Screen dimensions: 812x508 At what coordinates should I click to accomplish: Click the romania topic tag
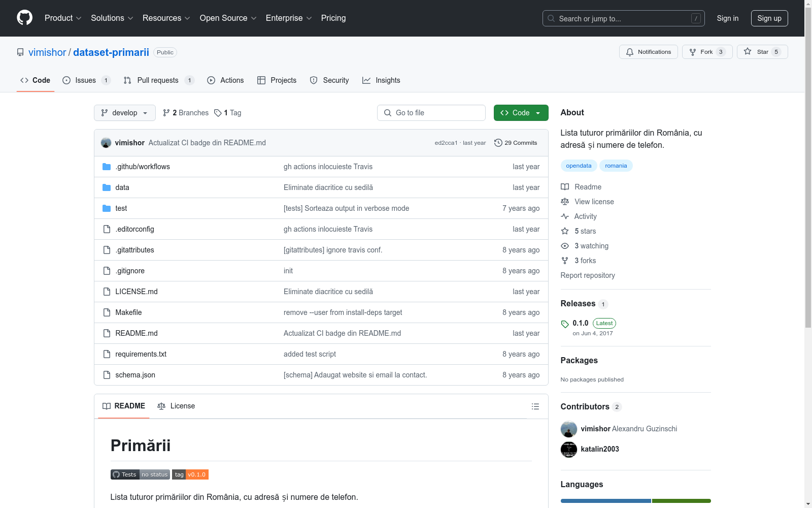point(616,166)
